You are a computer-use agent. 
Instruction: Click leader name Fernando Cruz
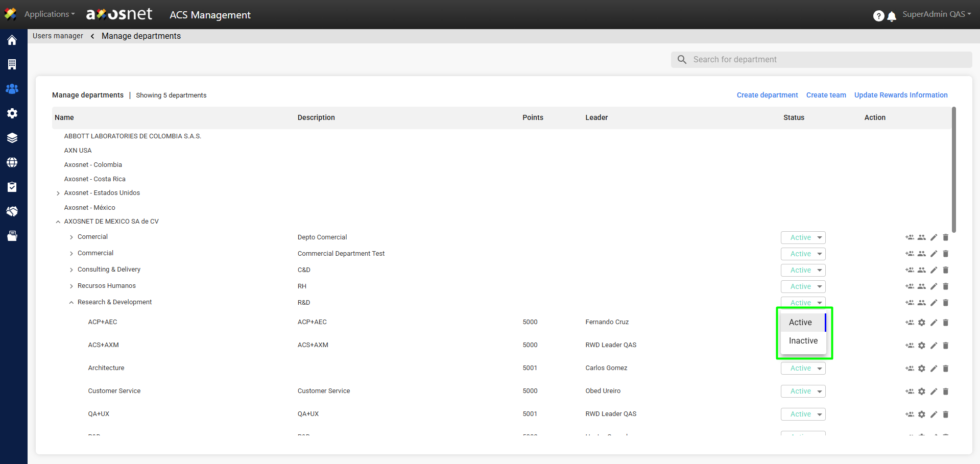pos(607,322)
